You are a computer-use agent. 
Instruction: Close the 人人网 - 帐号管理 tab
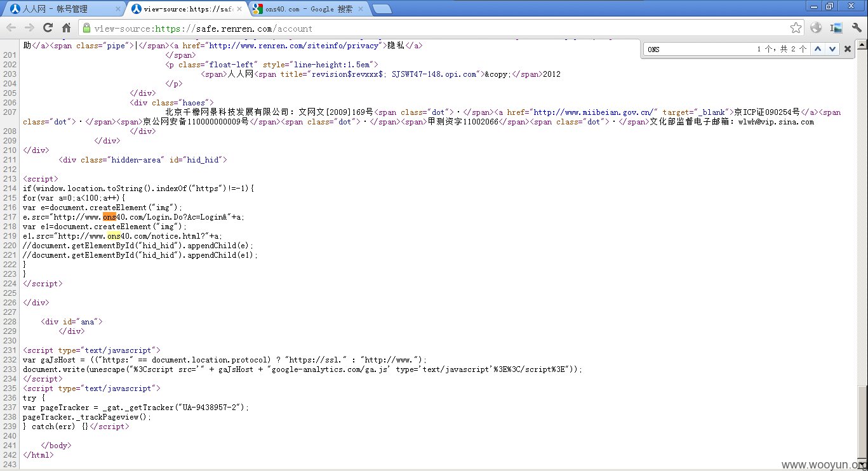click(117, 9)
